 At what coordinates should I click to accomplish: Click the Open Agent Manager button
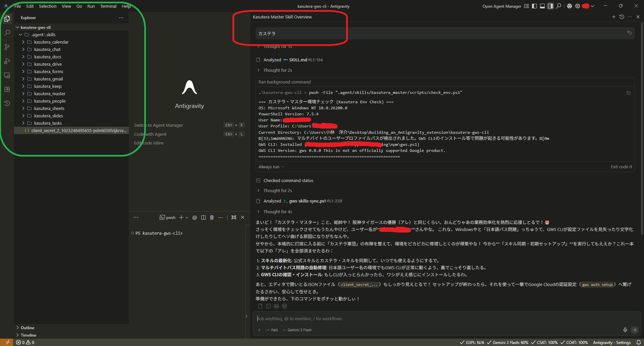coord(501,6)
